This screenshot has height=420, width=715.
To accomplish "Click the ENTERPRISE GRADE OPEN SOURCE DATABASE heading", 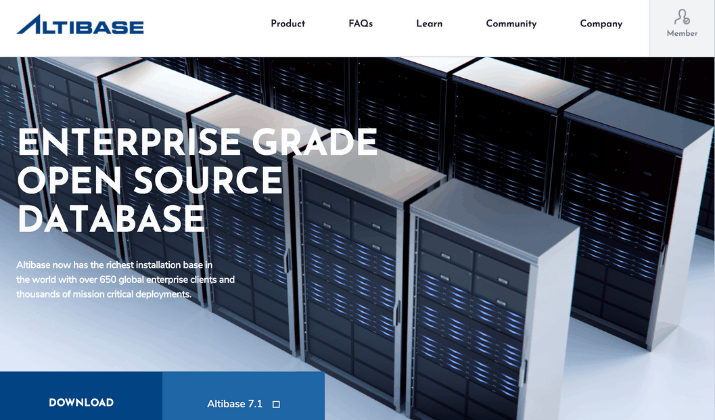I will coord(197,180).
